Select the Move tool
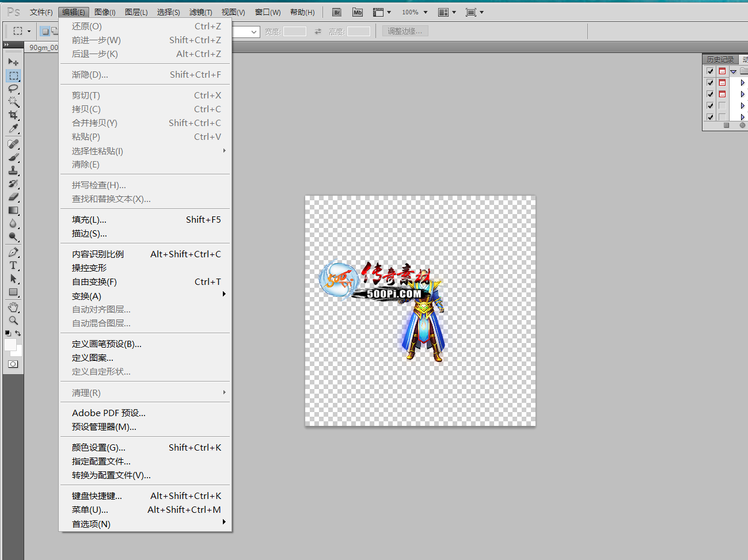 click(13, 62)
